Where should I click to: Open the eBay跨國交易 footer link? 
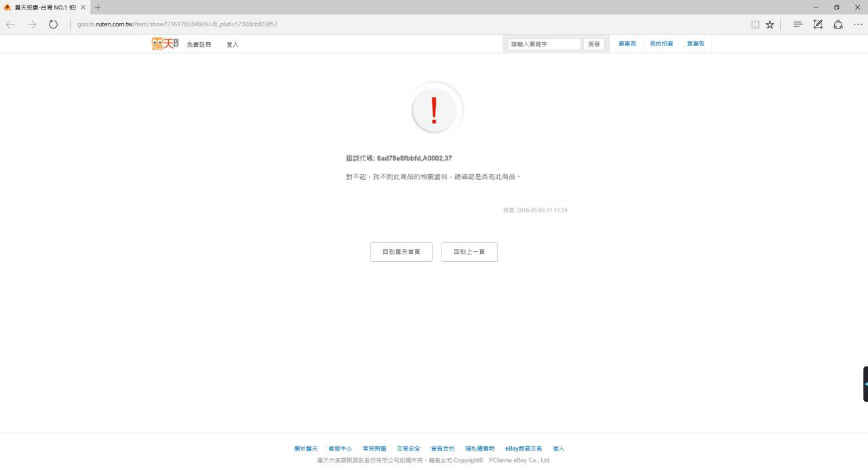point(524,449)
